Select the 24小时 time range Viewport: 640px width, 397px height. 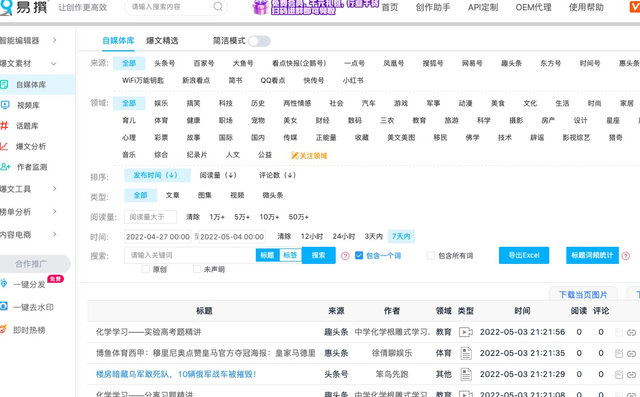pyautogui.click(x=344, y=237)
